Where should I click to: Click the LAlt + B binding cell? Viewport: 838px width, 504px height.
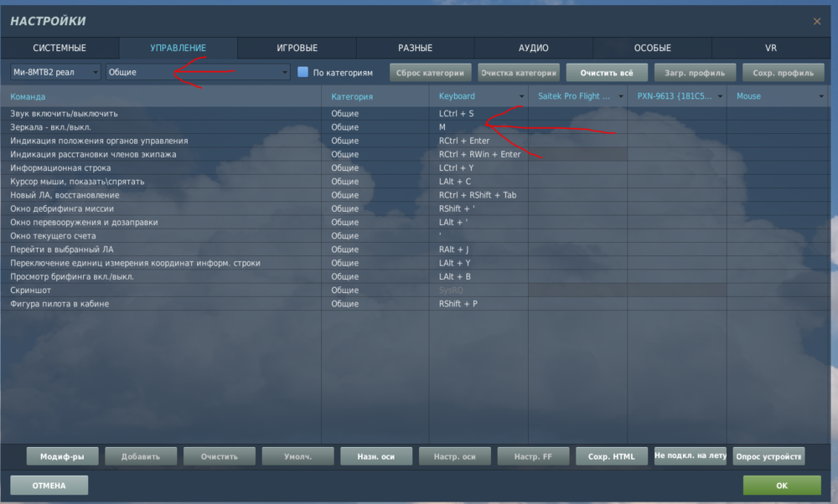coord(478,277)
